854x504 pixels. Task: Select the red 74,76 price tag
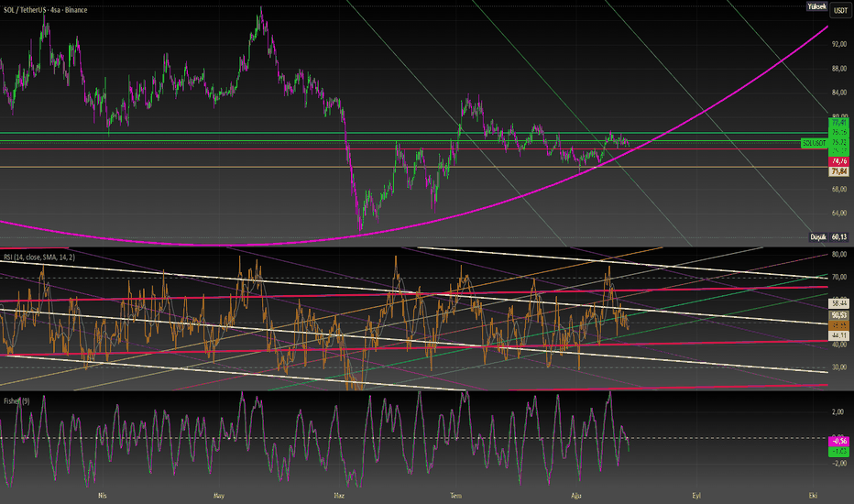[838, 162]
